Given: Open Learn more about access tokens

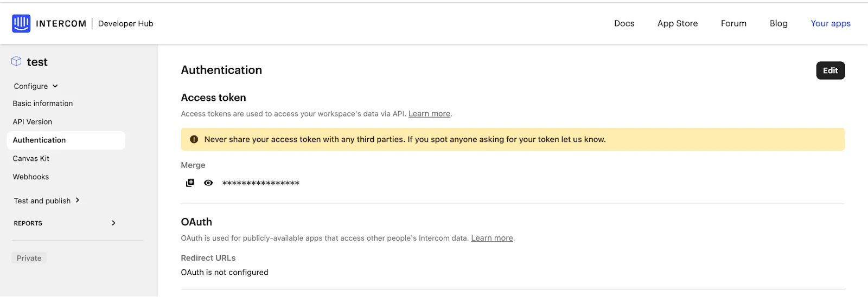Looking at the screenshot, I should [429, 114].
